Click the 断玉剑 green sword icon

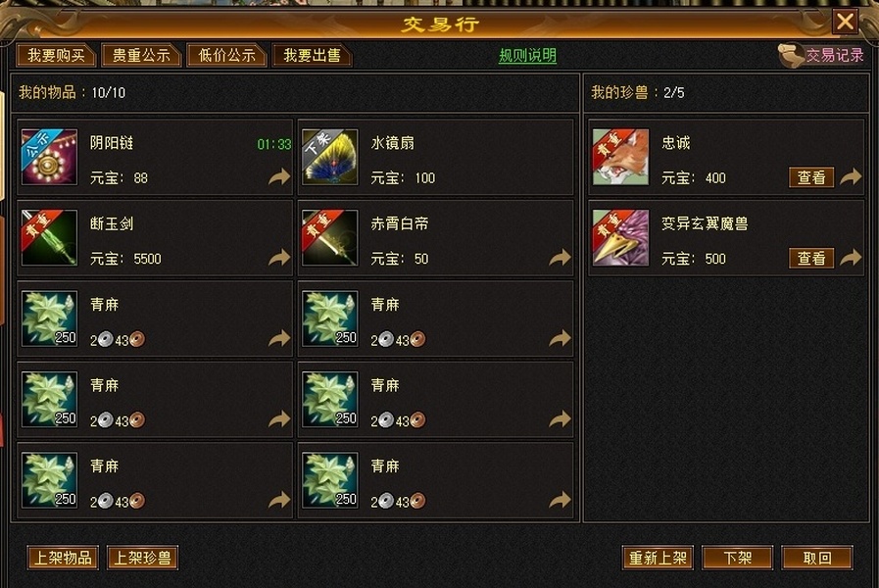pos(49,238)
